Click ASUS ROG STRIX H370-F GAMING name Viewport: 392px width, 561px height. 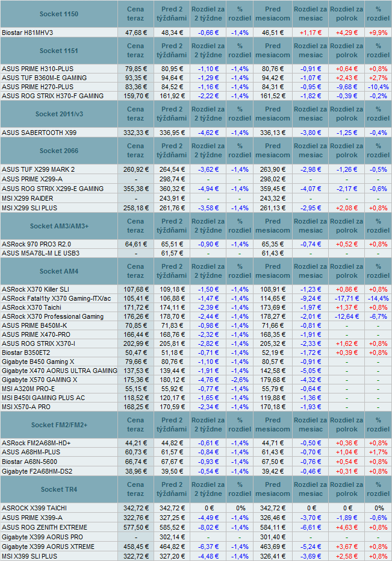coord(52,96)
